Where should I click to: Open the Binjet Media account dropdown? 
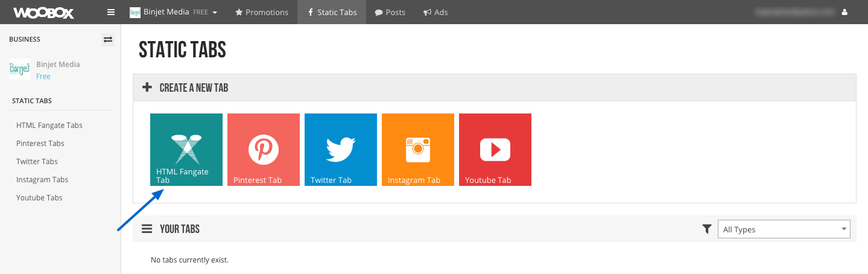point(174,12)
